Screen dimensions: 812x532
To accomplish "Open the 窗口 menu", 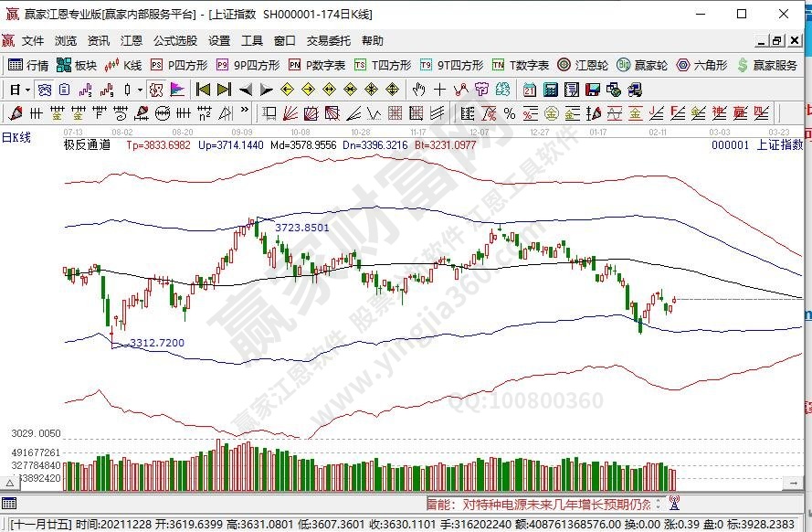I will (284, 40).
